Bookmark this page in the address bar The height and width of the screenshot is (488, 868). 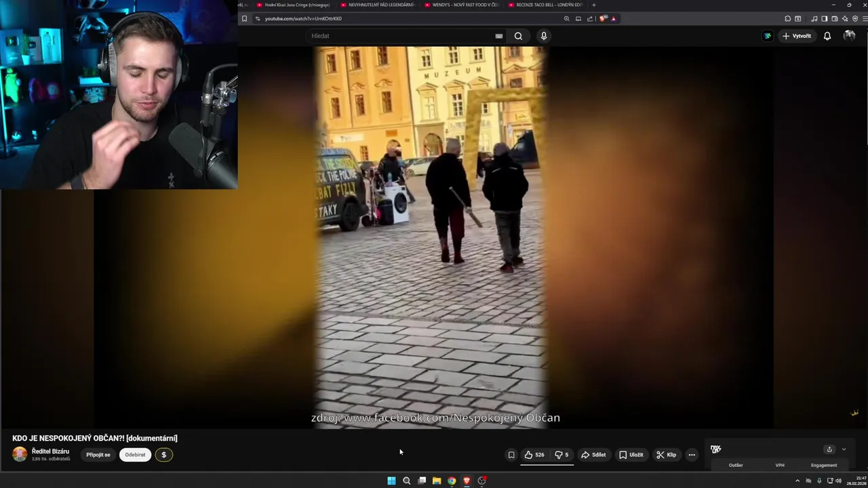point(245,19)
